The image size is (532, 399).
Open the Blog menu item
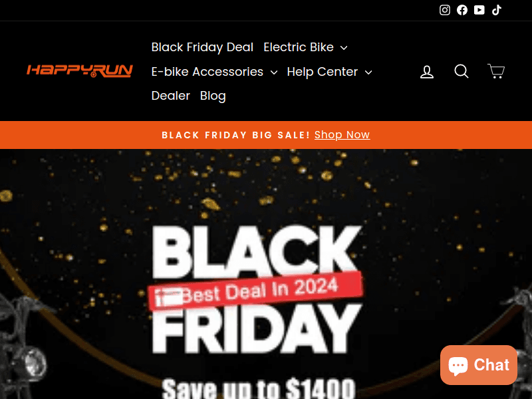(213, 96)
